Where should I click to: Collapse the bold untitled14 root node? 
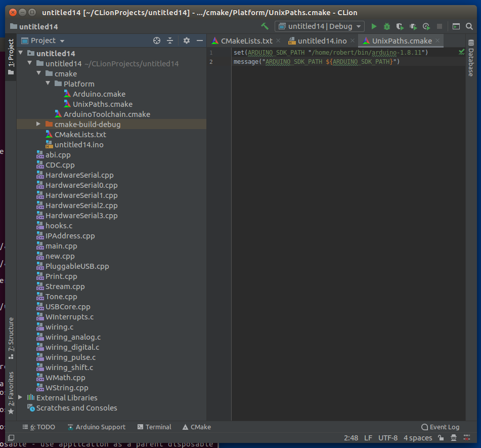click(x=21, y=53)
